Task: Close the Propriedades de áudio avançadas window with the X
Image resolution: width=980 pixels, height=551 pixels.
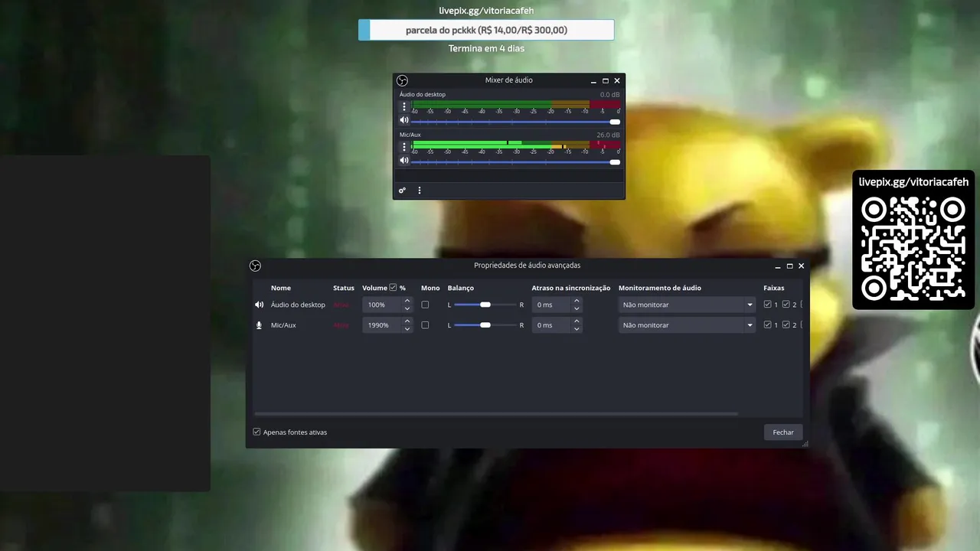Action: click(801, 266)
